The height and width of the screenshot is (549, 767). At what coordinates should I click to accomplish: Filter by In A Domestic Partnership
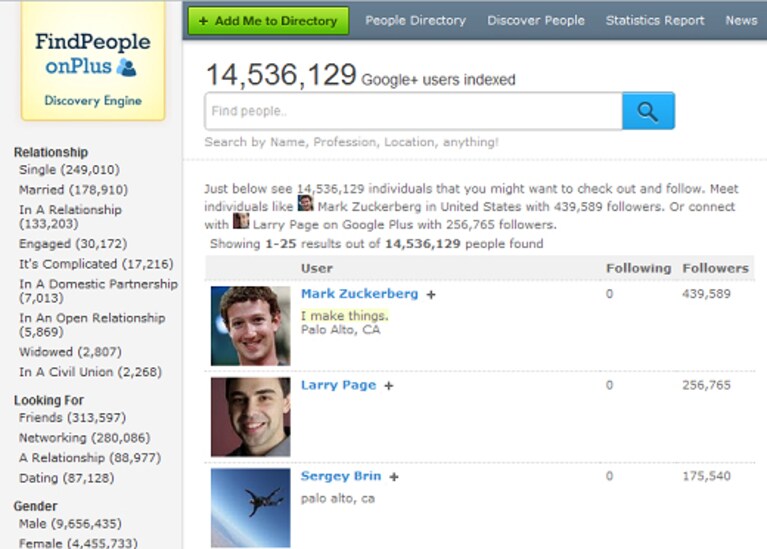(98, 291)
